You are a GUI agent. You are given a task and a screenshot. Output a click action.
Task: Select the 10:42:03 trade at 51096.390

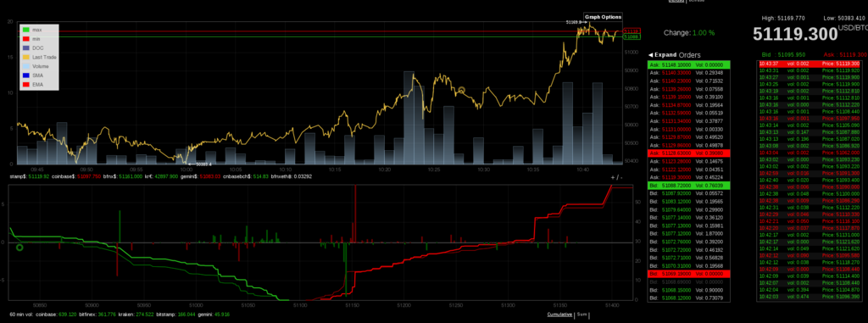[809, 297]
